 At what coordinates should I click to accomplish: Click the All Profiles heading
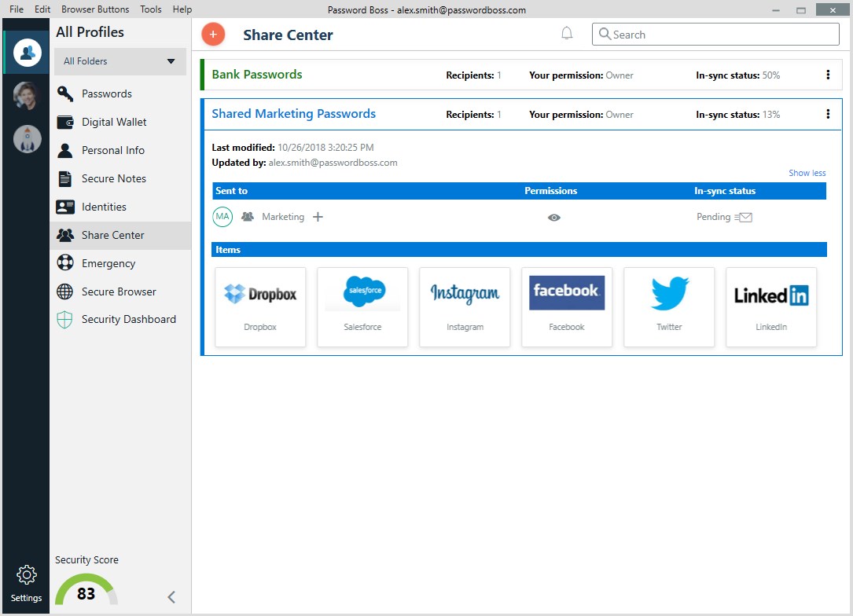point(90,32)
